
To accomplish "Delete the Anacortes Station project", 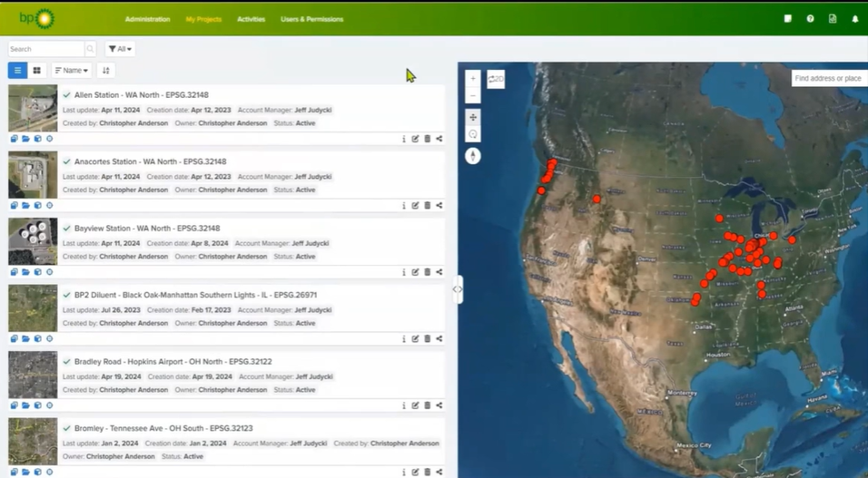I will (428, 206).
